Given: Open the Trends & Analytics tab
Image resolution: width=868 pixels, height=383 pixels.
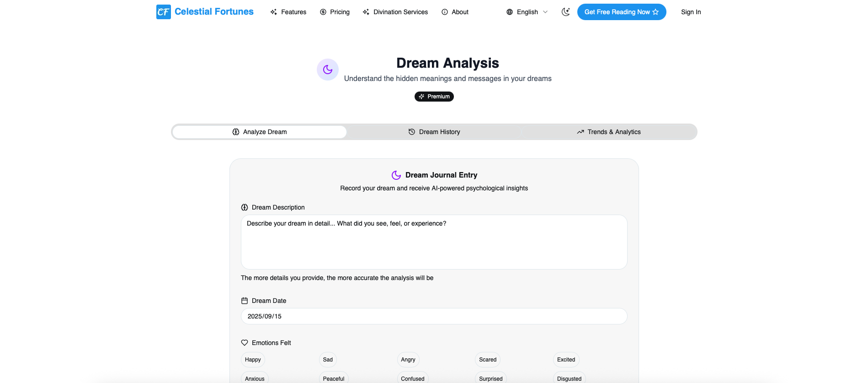Looking at the screenshot, I should [609, 132].
